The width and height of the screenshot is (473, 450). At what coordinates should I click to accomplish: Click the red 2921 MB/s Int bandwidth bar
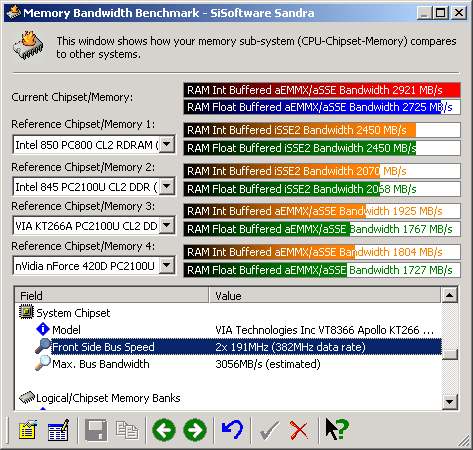pos(322,90)
